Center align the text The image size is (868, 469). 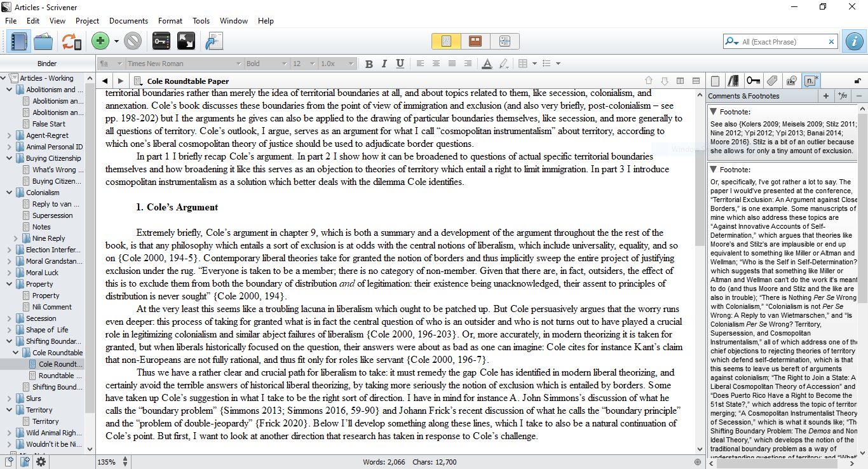click(x=436, y=64)
